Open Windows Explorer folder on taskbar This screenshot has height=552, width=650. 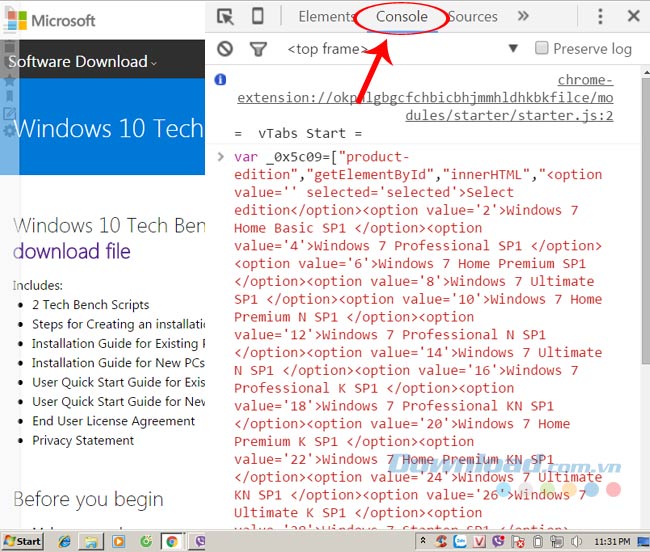91,541
